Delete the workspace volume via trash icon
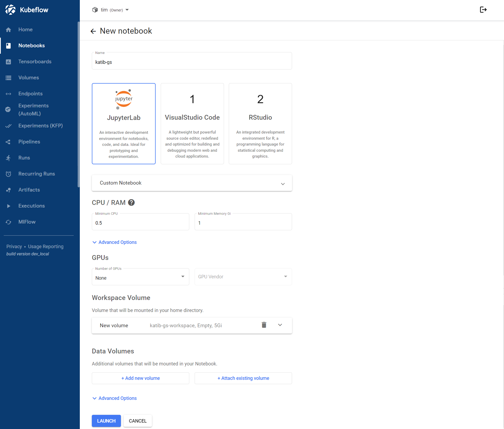Viewport: 504px width, 429px height. 264,325
